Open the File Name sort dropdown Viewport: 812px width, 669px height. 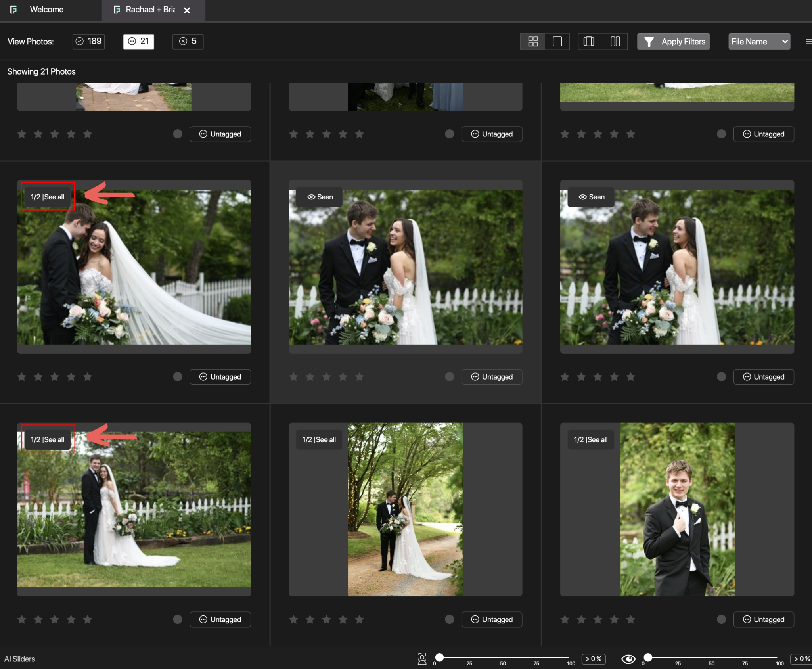(x=758, y=41)
